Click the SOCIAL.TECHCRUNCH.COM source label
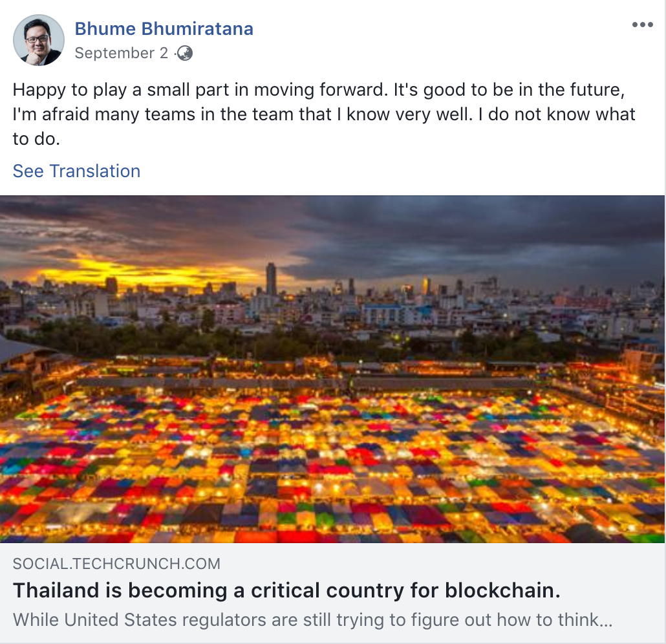The width and height of the screenshot is (666, 644). [x=116, y=564]
